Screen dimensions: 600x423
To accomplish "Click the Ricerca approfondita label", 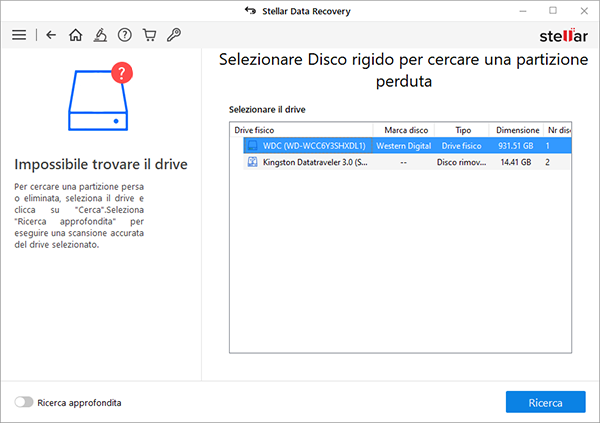I will click(79, 403).
